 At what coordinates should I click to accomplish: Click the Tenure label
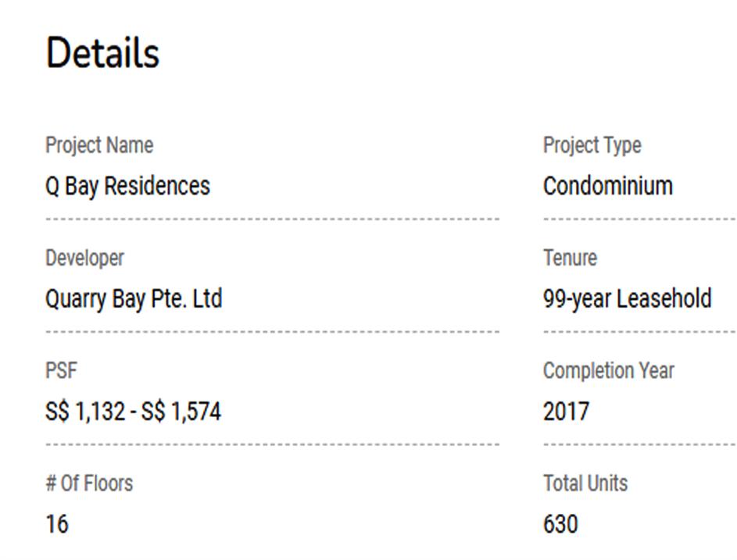(x=570, y=258)
